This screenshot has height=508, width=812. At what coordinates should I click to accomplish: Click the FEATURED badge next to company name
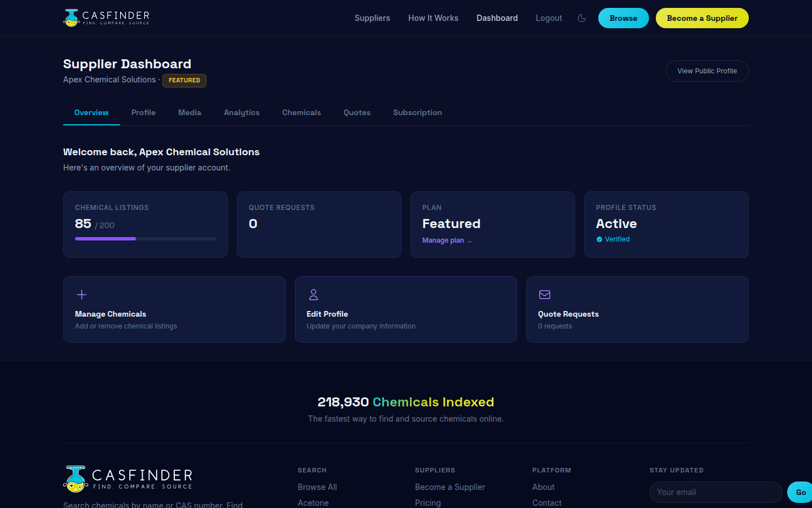tap(184, 80)
